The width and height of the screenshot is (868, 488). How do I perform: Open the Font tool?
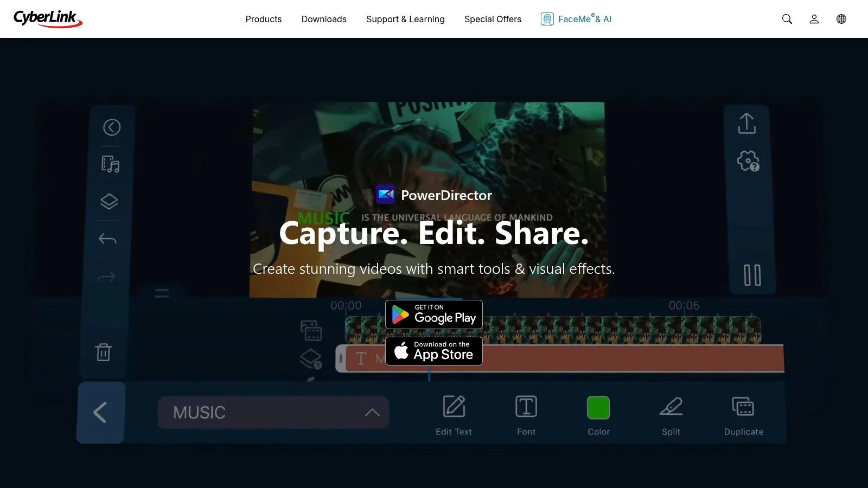pos(526,416)
